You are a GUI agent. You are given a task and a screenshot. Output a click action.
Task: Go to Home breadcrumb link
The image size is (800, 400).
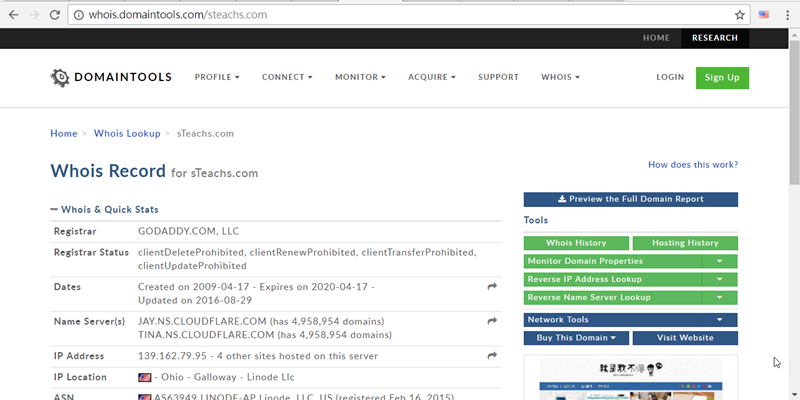[x=64, y=134]
